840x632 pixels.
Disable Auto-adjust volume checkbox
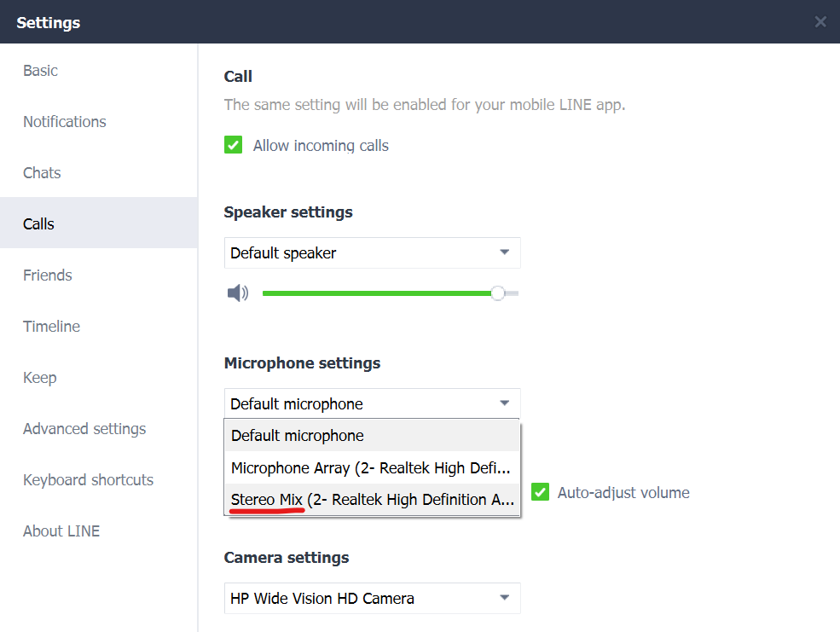click(x=540, y=492)
